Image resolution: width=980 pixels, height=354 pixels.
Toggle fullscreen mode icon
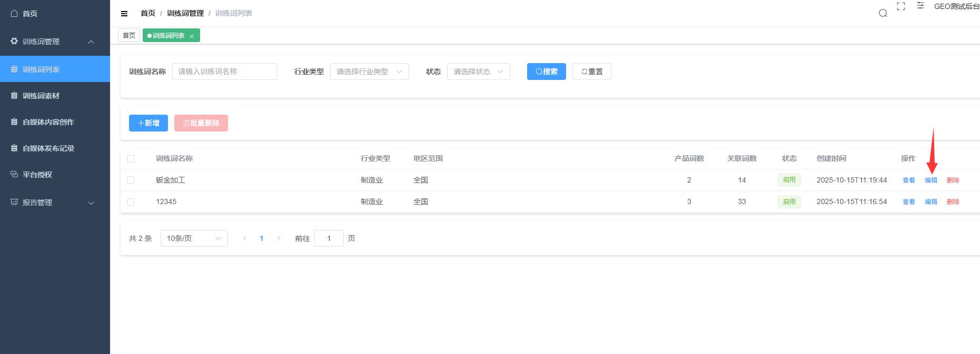tap(901, 6)
